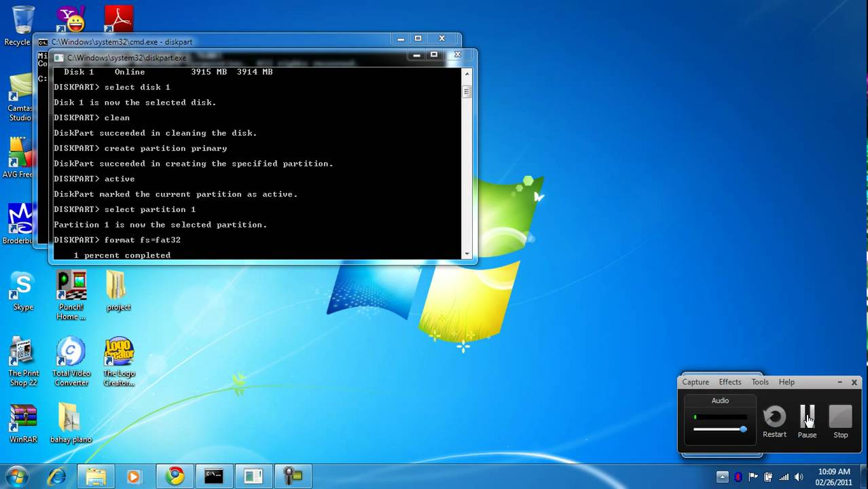Viewport: 868px width, 489px height.
Task: Launch The Print Shop 22
Action: tap(23, 362)
